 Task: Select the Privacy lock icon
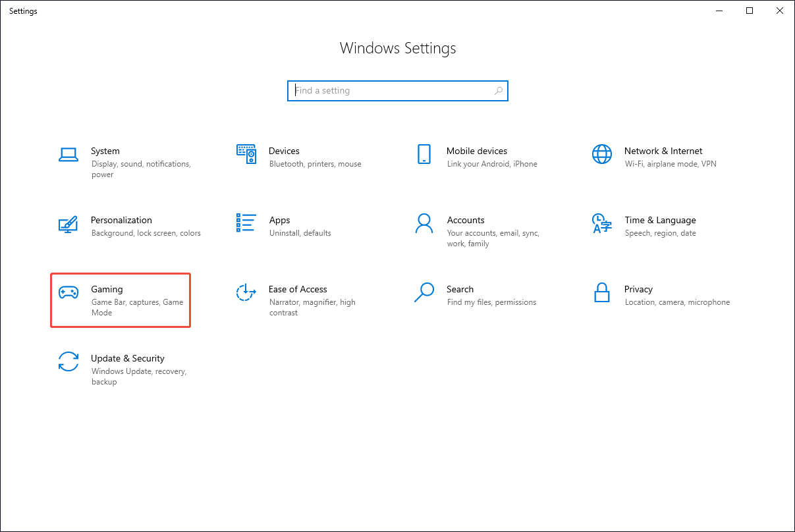coord(602,293)
